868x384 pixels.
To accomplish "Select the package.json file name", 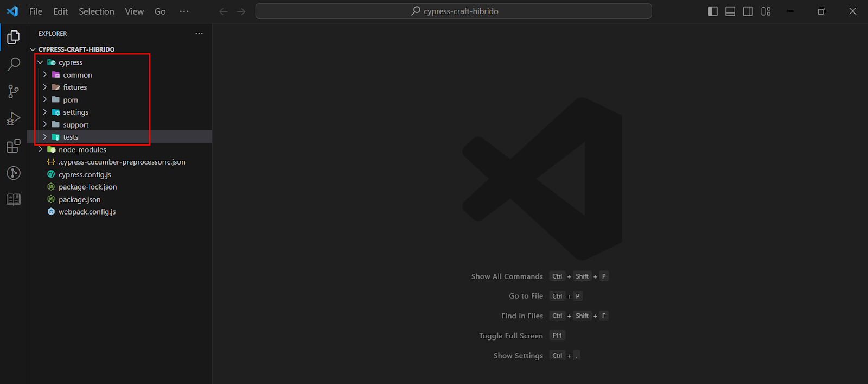I will tap(79, 199).
